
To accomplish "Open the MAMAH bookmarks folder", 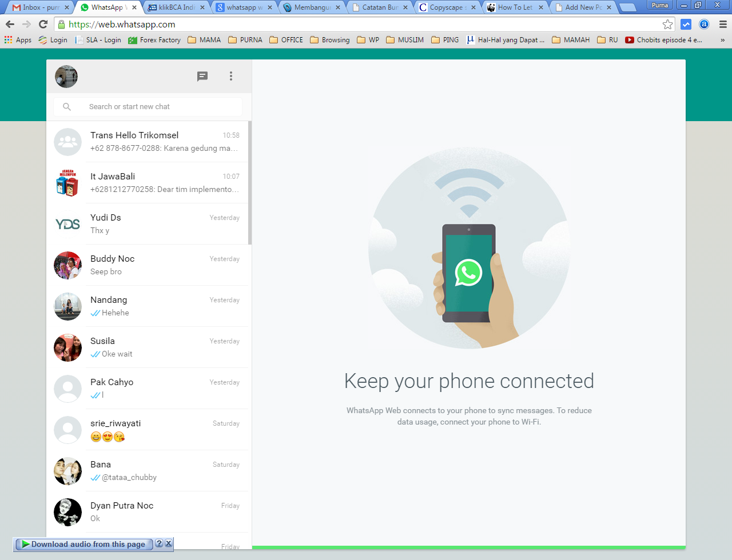I will tap(571, 40).
